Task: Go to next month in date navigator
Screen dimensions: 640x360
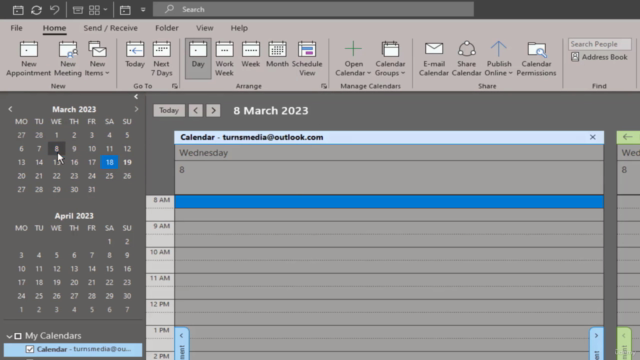Action: pyautogui.click(x=136, y=109)
